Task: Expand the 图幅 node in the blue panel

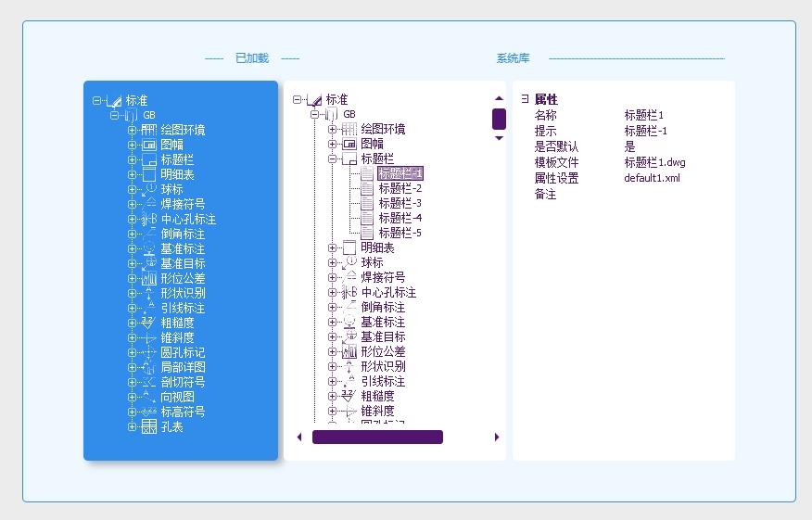Action: 132,145
